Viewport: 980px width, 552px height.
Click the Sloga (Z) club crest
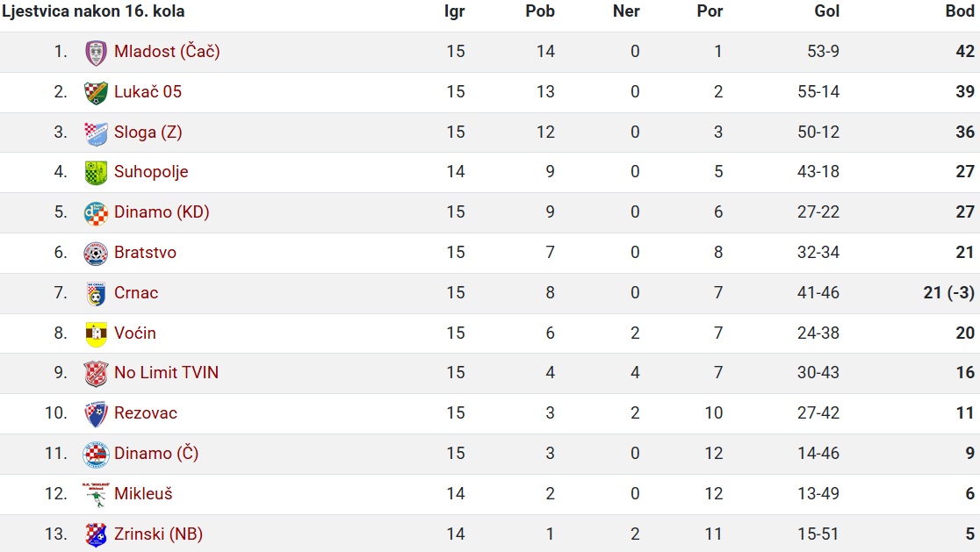[x=96, y=133]
